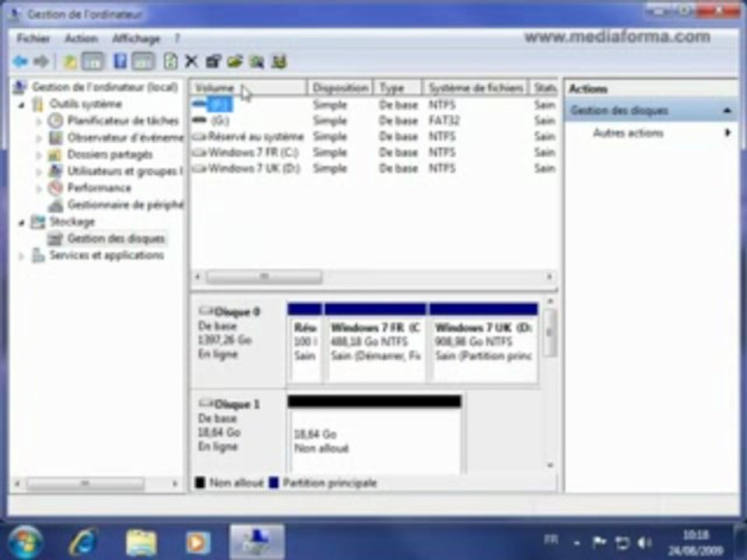
Task: Click the volume speaker tray icon
Action: point(644,542)
